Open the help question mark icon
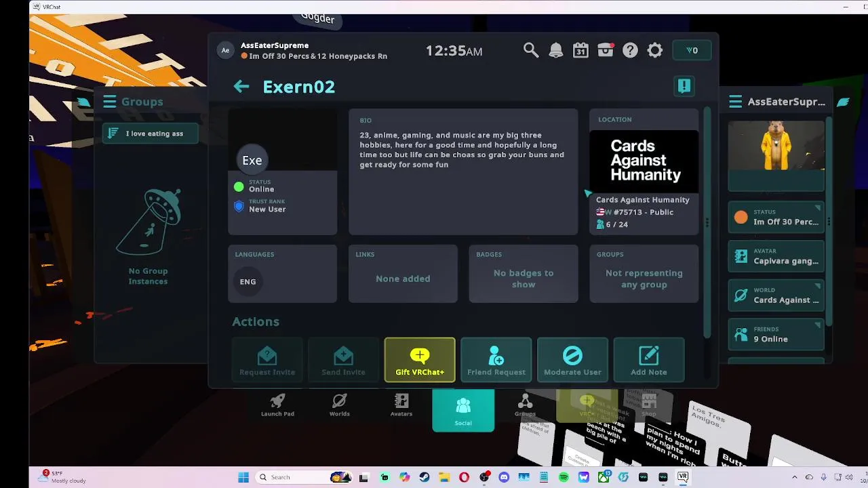 coord(630,50)
